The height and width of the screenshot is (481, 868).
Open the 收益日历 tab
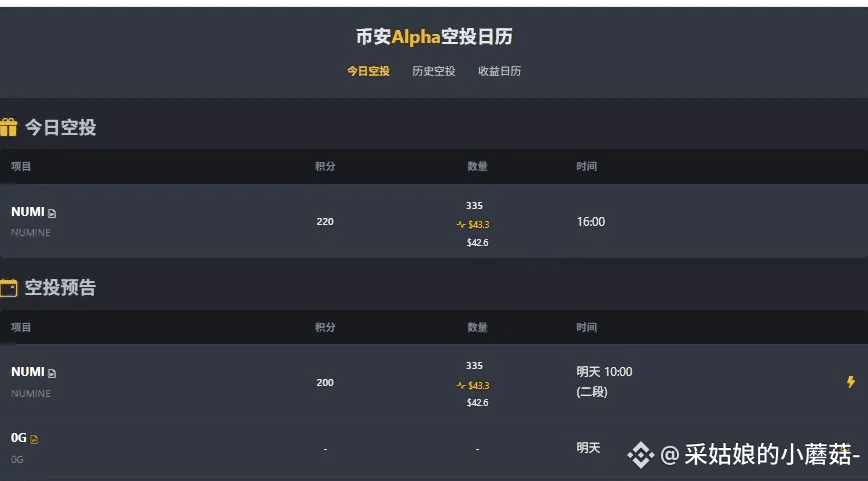[499, 71]
